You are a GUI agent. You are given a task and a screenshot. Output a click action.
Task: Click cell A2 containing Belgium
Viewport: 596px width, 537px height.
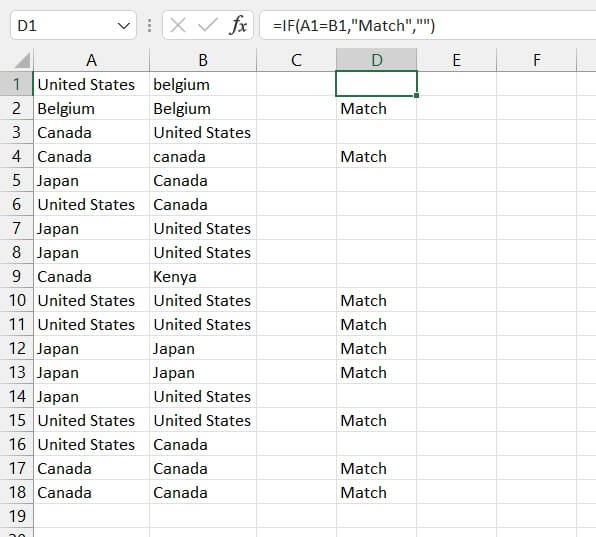pos(92,108)
